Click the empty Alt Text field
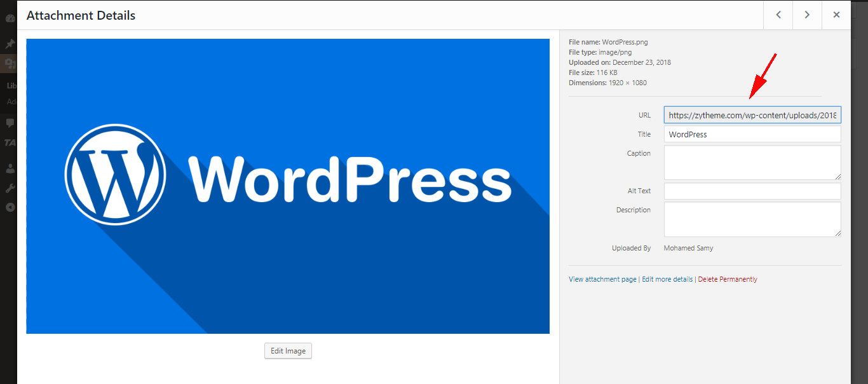 tap(752, 191)
